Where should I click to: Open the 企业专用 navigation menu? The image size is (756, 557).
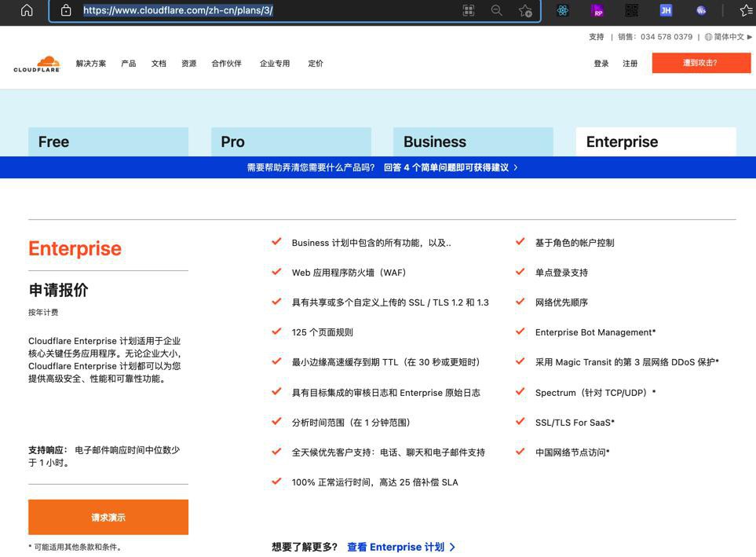[x=275, y=63]
